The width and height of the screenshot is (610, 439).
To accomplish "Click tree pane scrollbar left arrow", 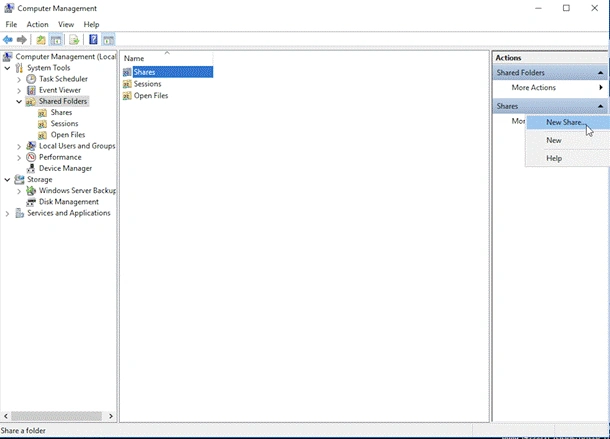I will (5, 416).
